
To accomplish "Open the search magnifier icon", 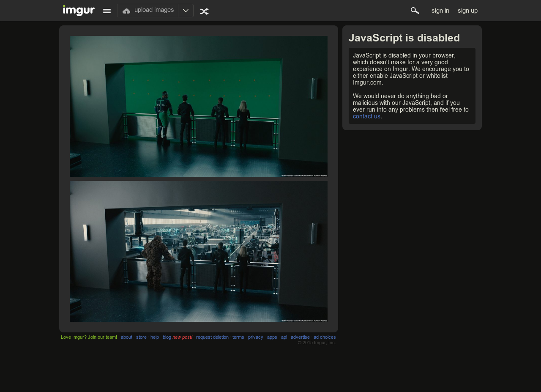I will click(x=415, y=11).
